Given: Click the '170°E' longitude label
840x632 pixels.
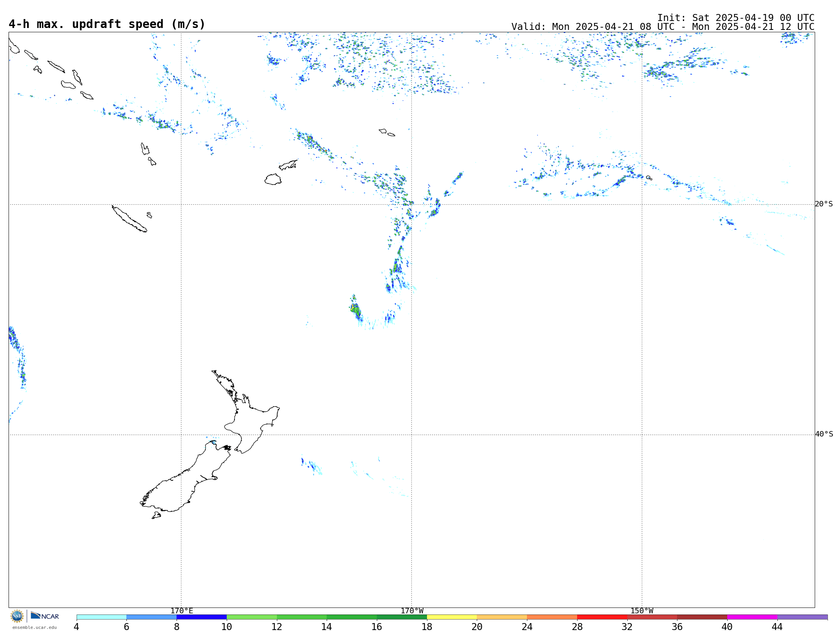Looking at the screenshot, I should [x=182, y=611].
